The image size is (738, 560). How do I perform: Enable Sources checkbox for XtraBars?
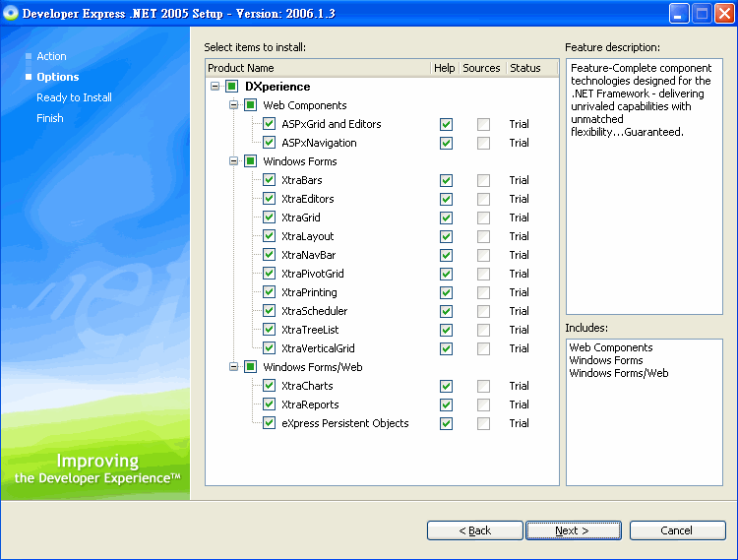tap(483, 180)
